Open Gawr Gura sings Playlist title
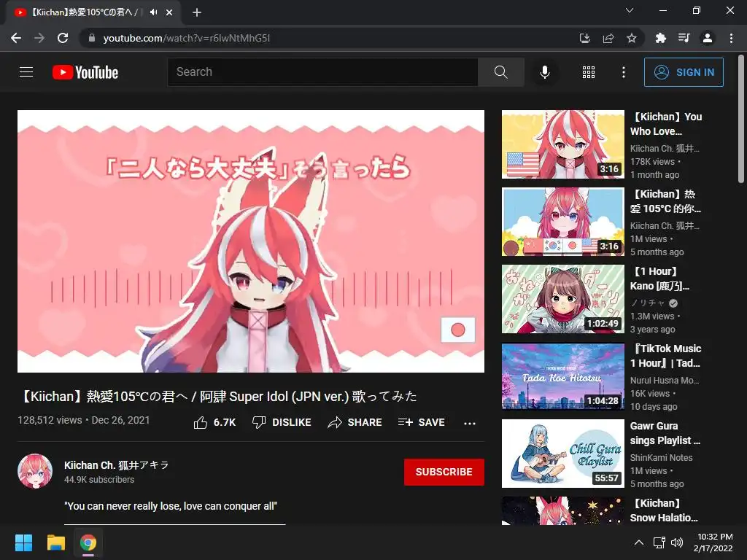This screenshot has height=560, width=747. [665, 433]
